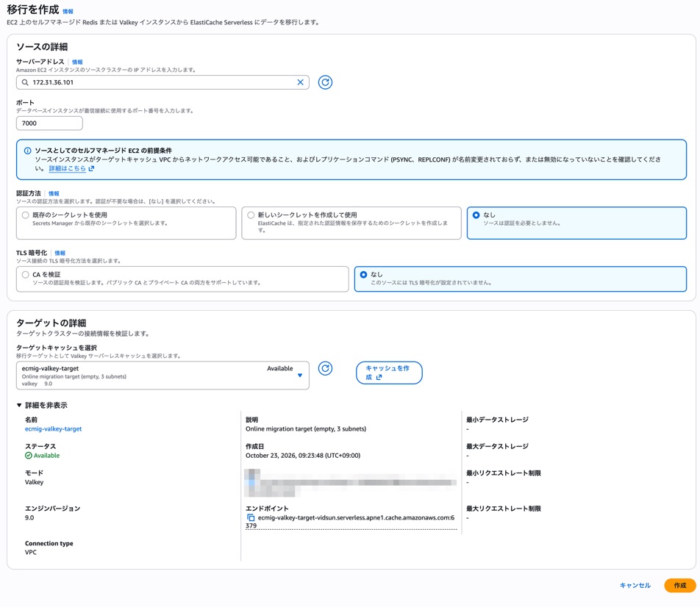Click the info icon in prerequisites alert
This screenshot has width=700, height=607.
coord(27,151)
